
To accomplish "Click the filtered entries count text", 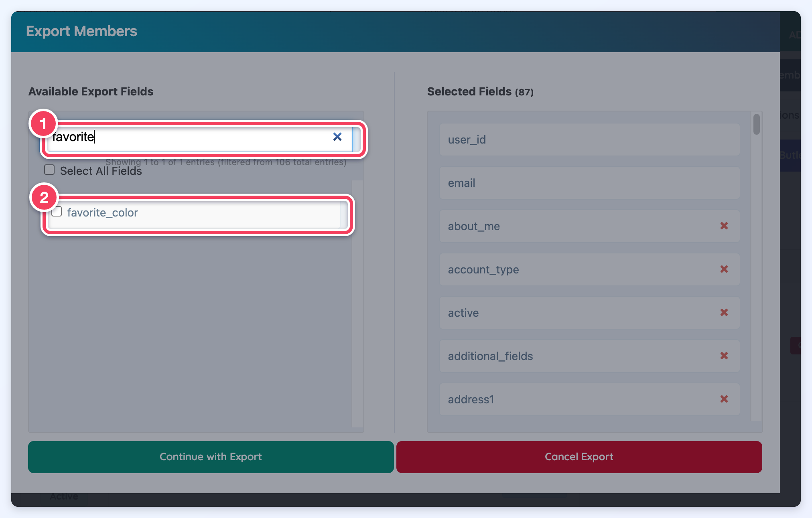I will click(x=226, y=162).
